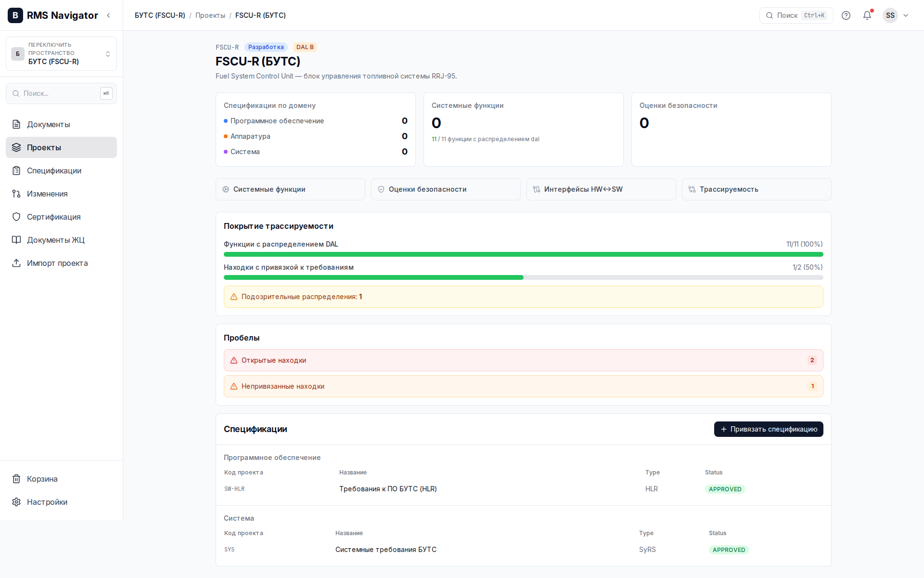Click the icon beside Интерфейсы HW↔SW

(x=537, y=189)
